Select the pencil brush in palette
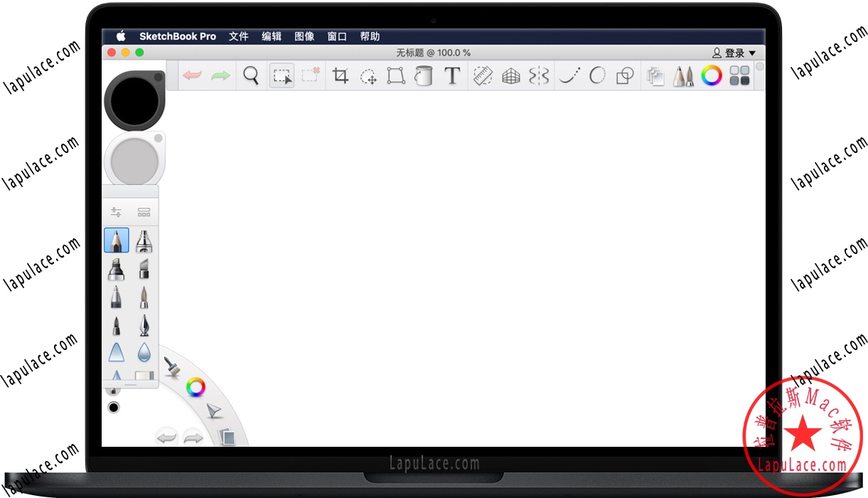Image resolution: width=868 pixels, height=498 pixels. click(116, 240)
